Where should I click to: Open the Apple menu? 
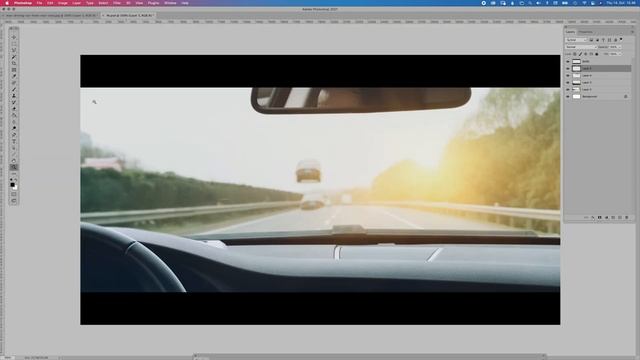[x=7, y=3]
